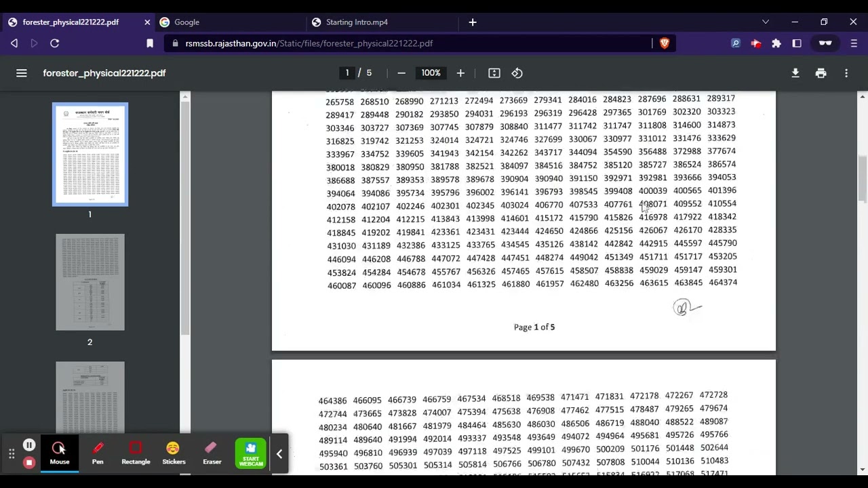The image size is (868, 488).
Task: Download the PDF file
Action: point(795,73)
